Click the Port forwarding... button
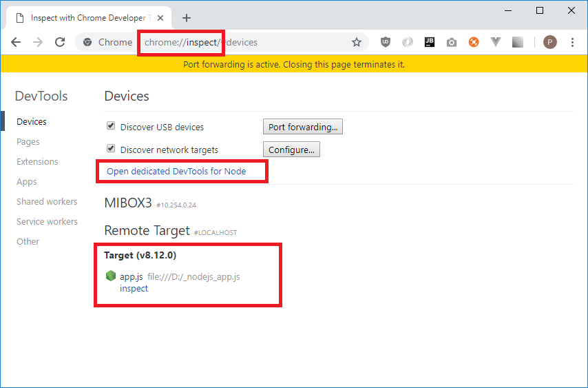The image size is (588, 388). click(x=303, y=127)
